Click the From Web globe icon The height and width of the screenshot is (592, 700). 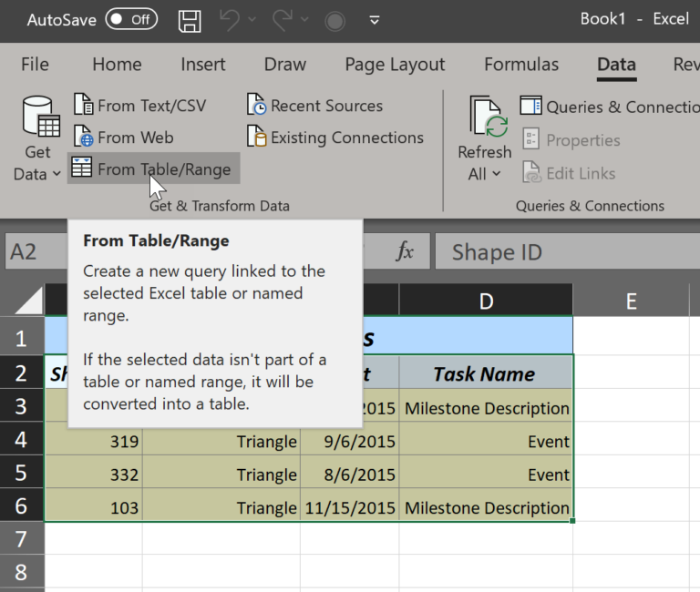[83, 136]
